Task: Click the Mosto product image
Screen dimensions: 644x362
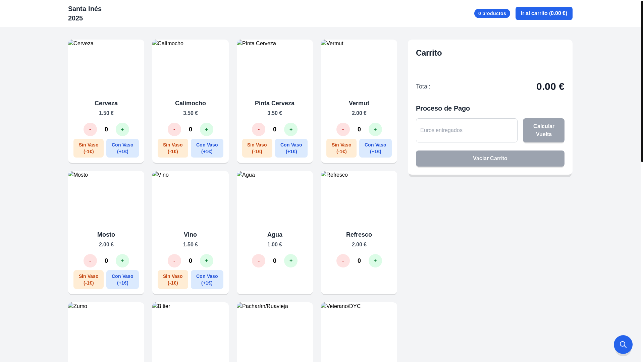Action: point(106,198)
